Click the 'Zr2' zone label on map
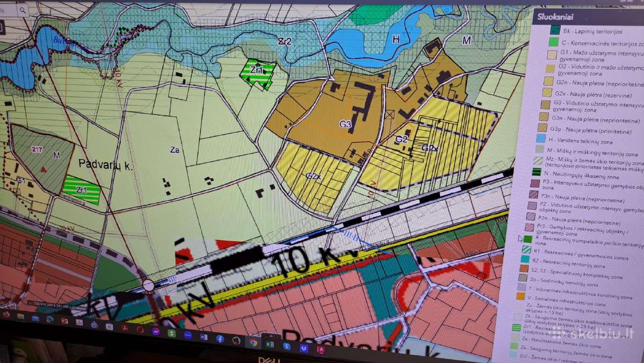 click(284, 41)
